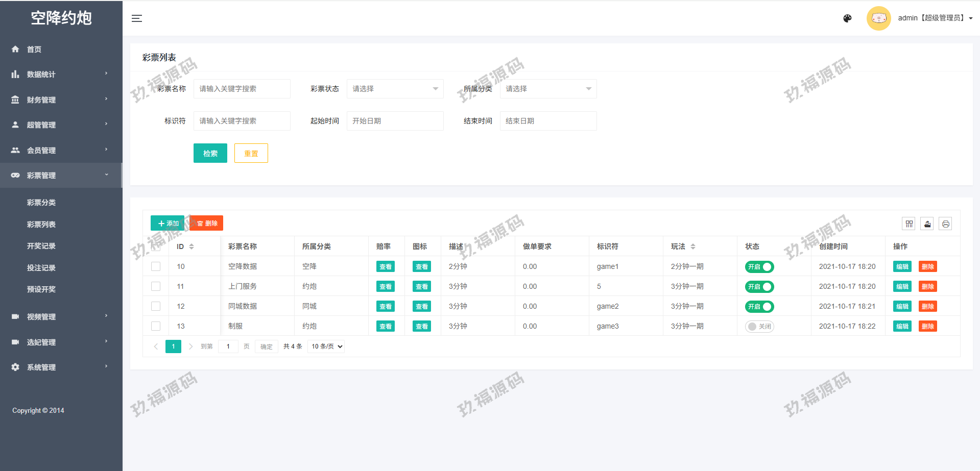The width and height of the screenshot is (980, 471).
Task: Click the admin avatar image
Action: tap(878, 18)
